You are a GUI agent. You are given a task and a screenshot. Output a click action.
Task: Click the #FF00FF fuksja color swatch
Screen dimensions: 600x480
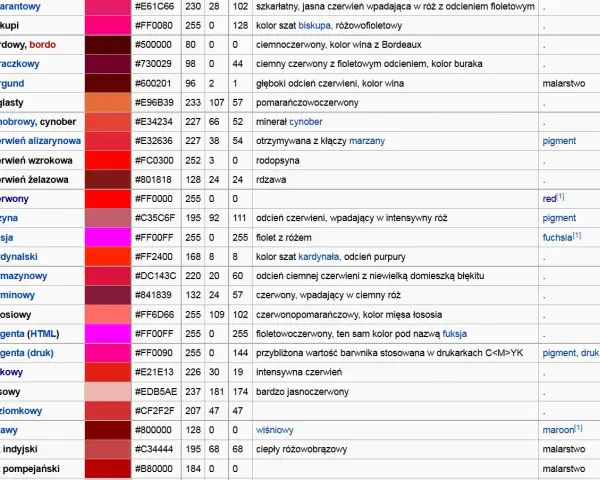click(x=108, y=237)
